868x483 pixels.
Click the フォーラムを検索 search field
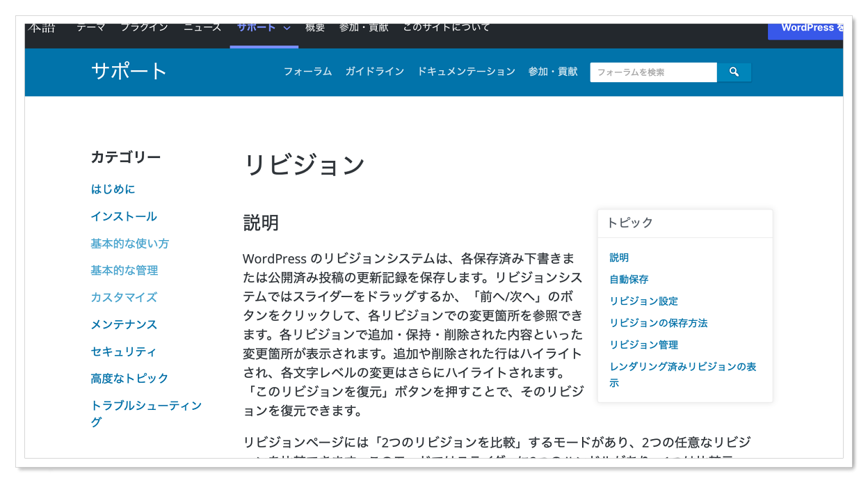pos(652,72)
